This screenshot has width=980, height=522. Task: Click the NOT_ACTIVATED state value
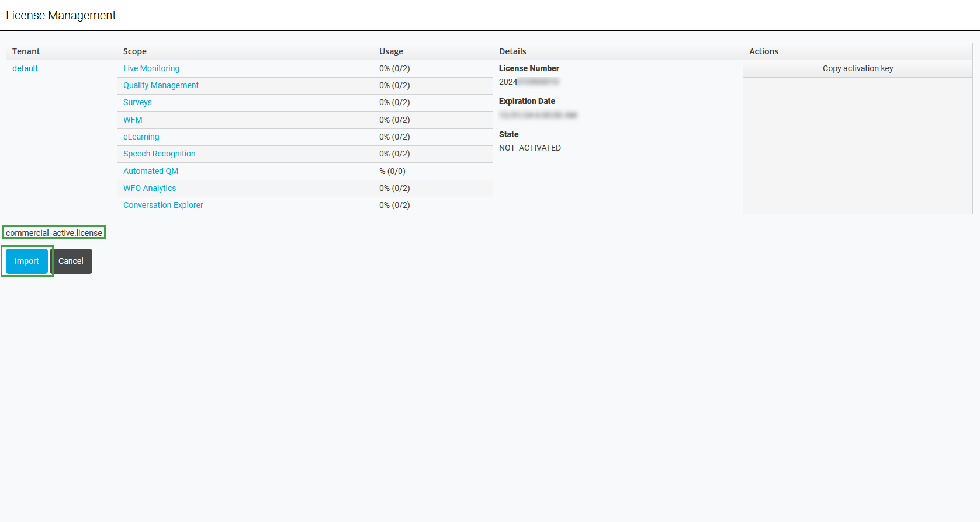click(x=530, y=148)
